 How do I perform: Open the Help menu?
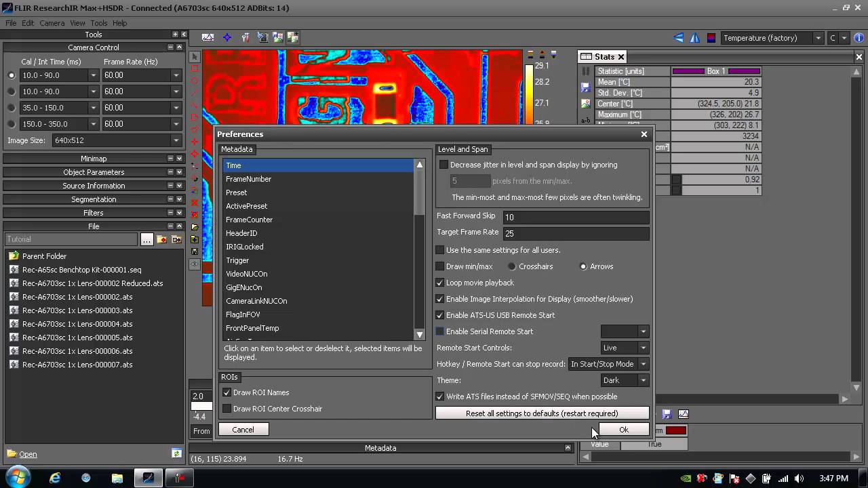click(120, 23)
